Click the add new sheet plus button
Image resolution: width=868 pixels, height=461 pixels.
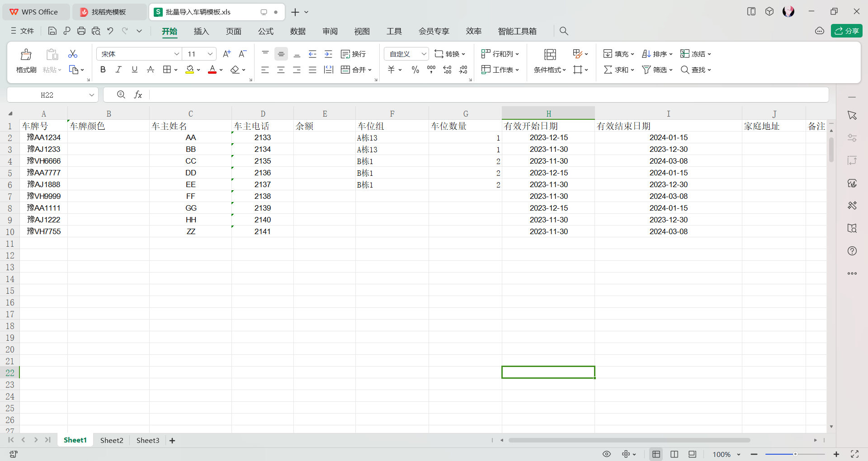(x=172, y=440)
